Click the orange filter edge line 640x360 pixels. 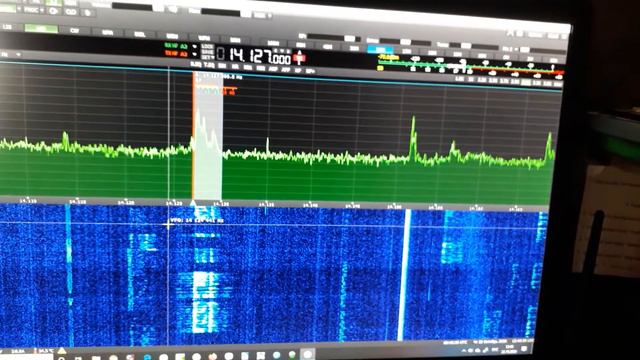pyautogui.click(x=193, y=137)
